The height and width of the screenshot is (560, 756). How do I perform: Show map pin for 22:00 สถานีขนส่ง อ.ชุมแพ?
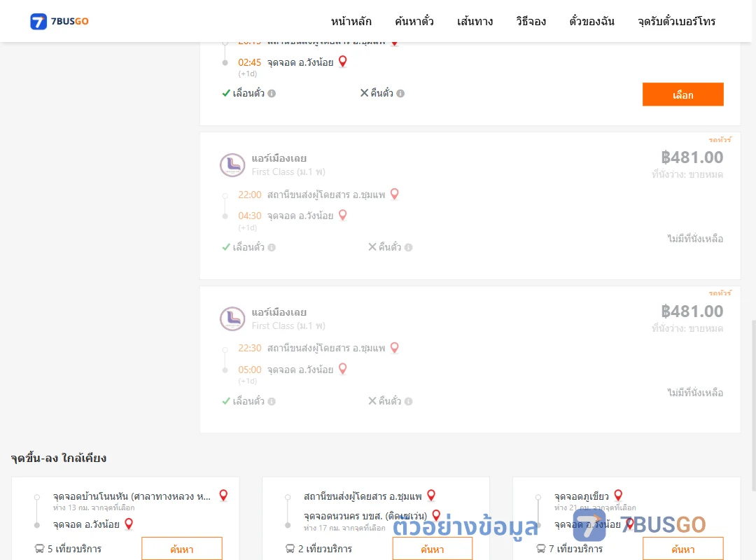[394, 194]
